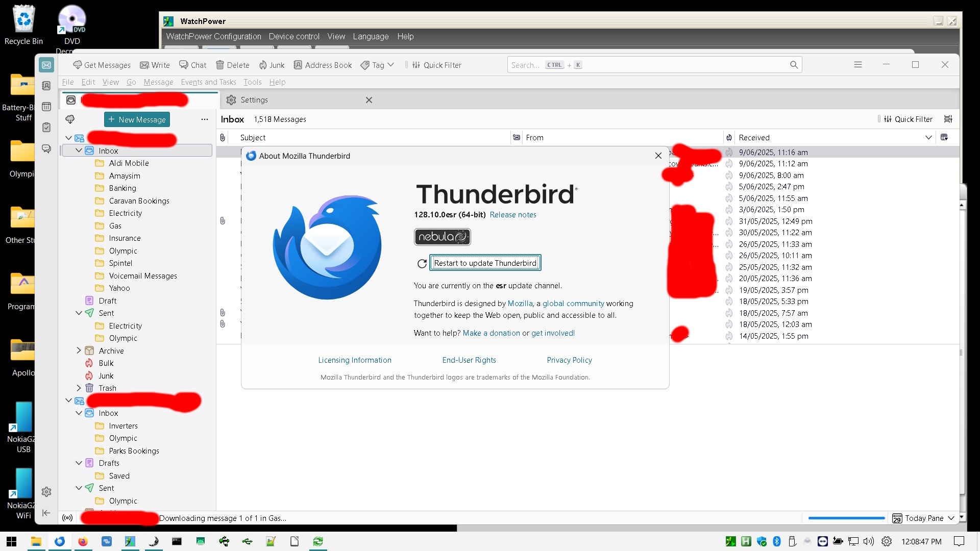Open the Tag dropdown arrow

(x=391, y=65)
